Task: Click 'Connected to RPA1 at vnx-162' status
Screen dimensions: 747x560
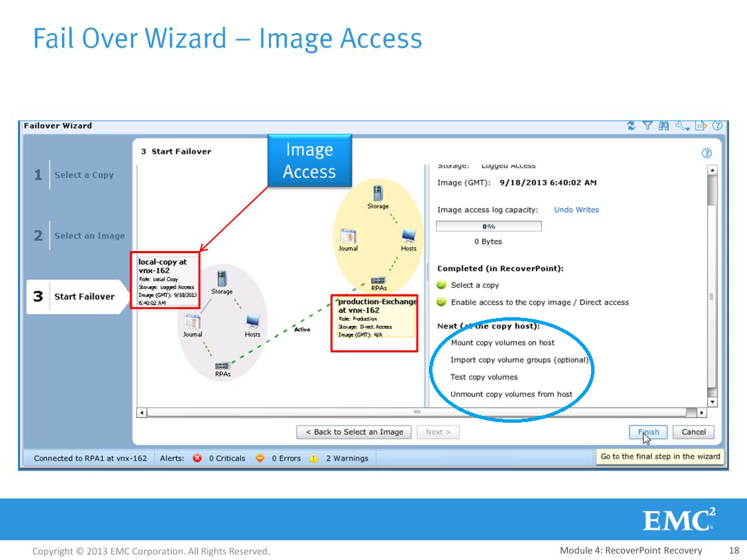Action: [90, 458]
